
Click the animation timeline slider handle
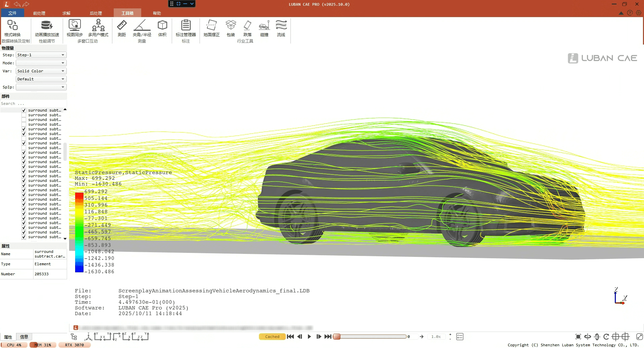pos(337,337)
